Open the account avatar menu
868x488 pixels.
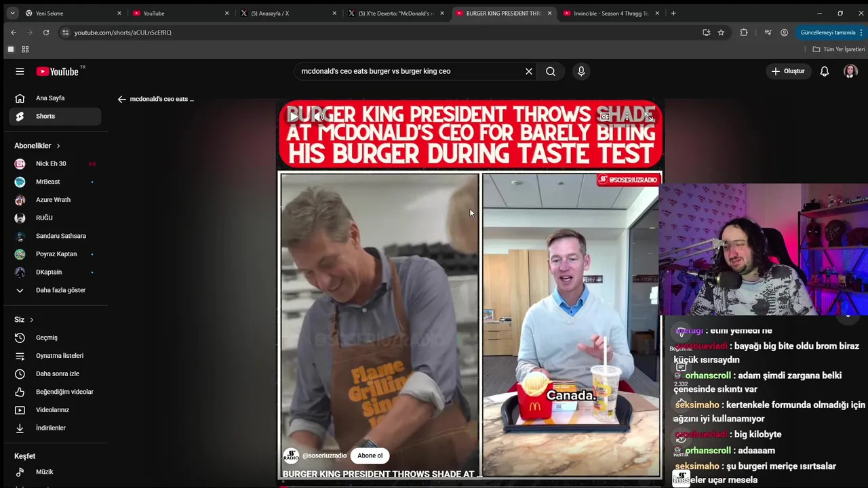850,71
